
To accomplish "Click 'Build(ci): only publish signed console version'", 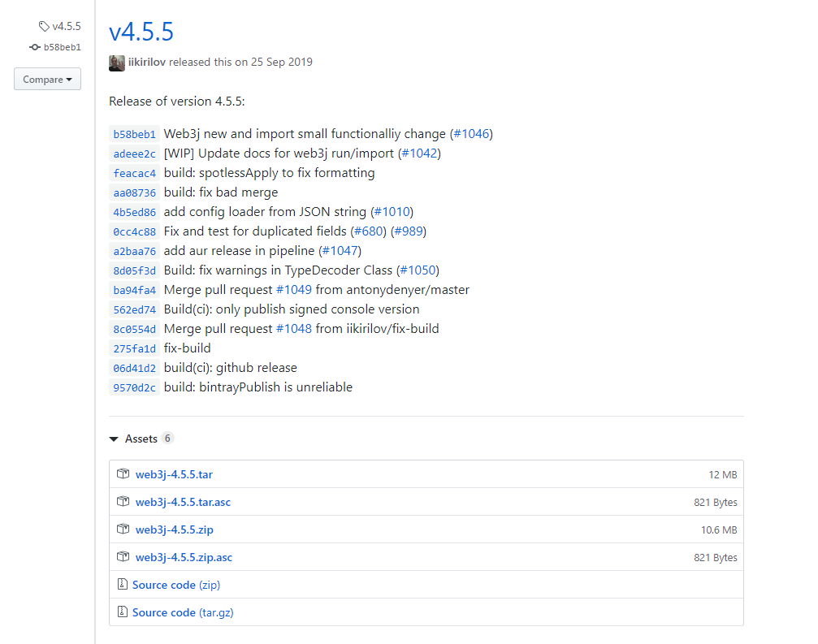I will [292, 309].
